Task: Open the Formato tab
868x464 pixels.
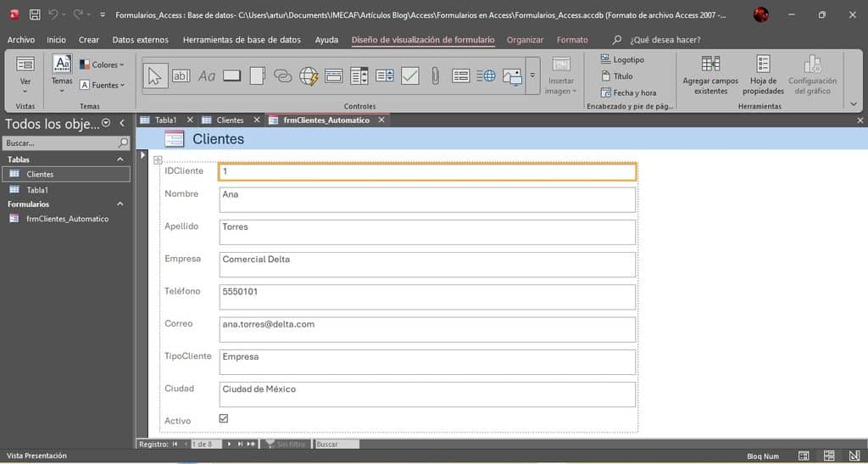Action: pyautogui.click(x=572, y=40)
